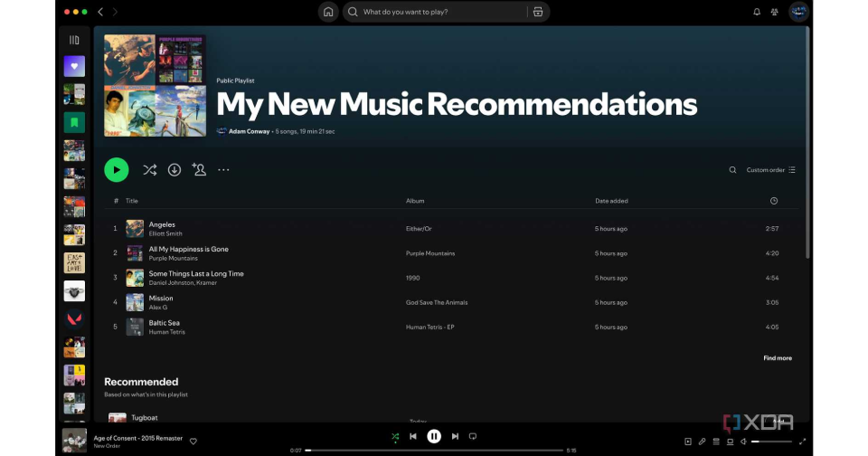The width and height of the screenshot is (868, 456).
Task: Go forward with the right arrow
Action: [115, 12]
